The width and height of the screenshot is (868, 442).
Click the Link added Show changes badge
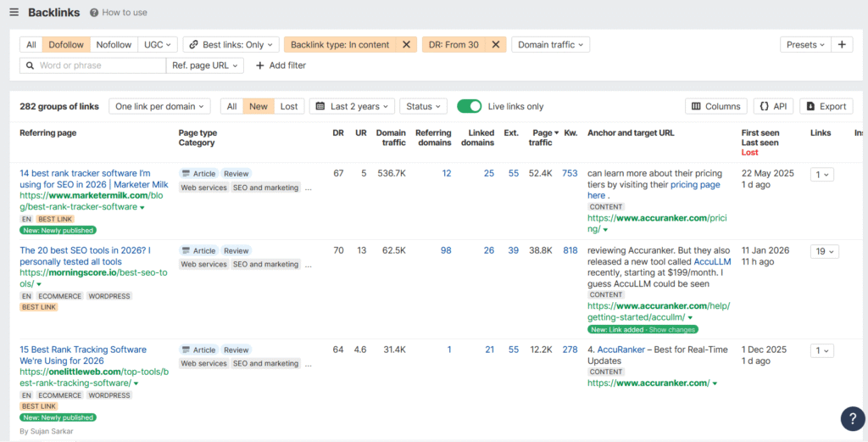coord(643,329)
